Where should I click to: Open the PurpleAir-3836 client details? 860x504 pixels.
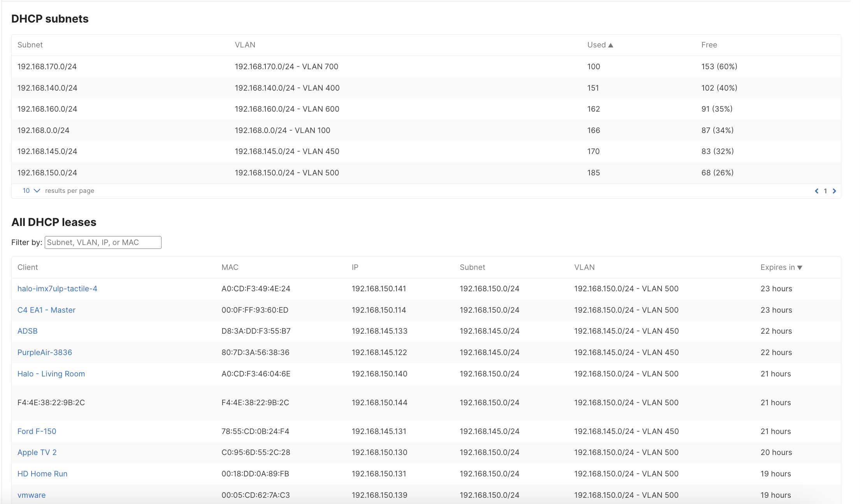click(44, 352)
